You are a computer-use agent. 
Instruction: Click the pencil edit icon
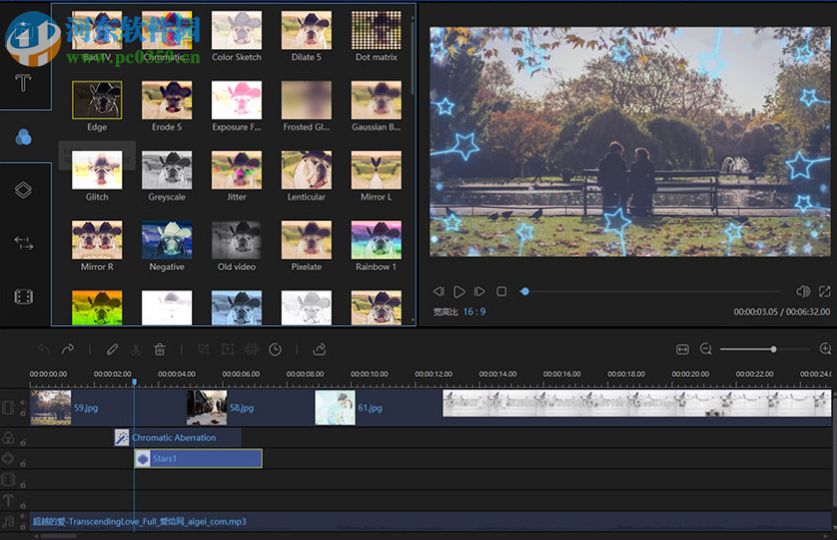(112, 349)
